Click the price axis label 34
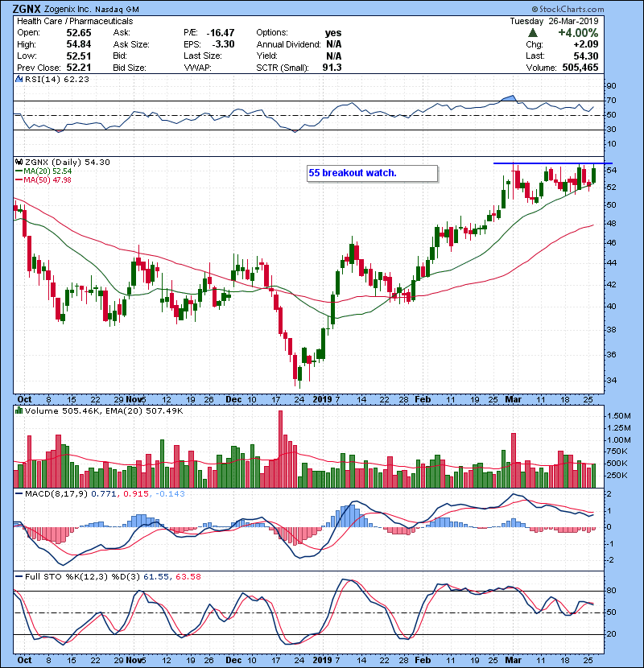 [611, 380]
